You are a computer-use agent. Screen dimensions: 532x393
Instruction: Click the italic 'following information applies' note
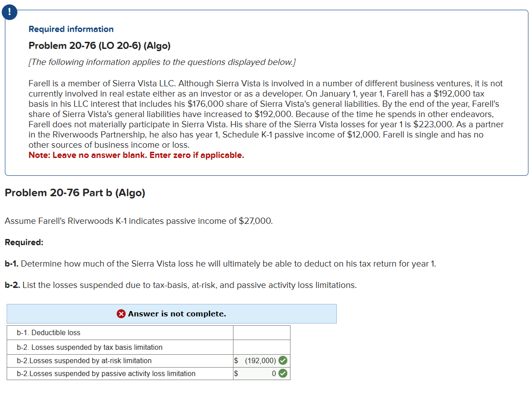tap(162, 62)
